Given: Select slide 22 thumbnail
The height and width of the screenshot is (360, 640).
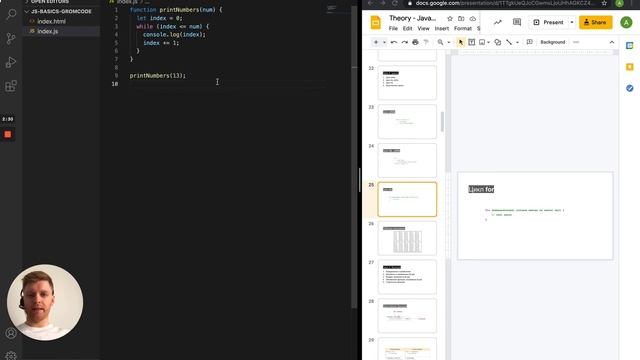Looking at the screenshot, I should [x=407, y=82].
